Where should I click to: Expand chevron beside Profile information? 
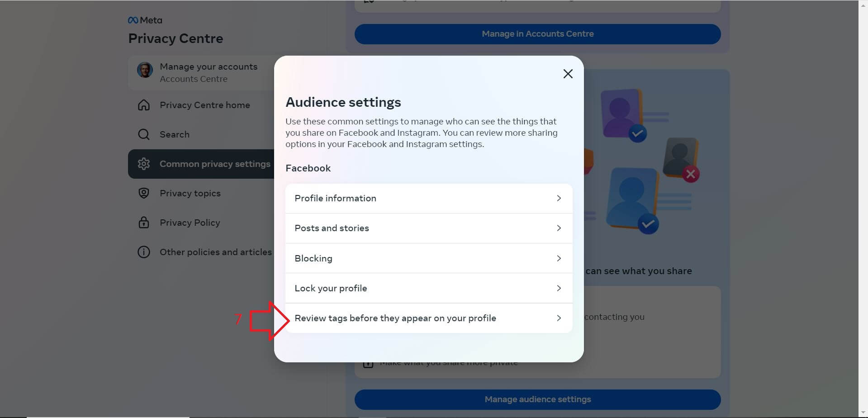(x=559, y=198)
